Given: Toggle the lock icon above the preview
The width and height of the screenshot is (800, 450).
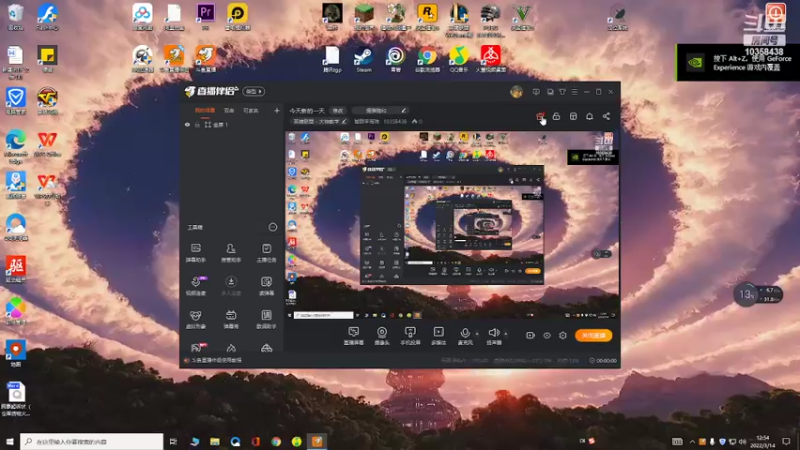Looking at the screenshot, I should 556,117.
